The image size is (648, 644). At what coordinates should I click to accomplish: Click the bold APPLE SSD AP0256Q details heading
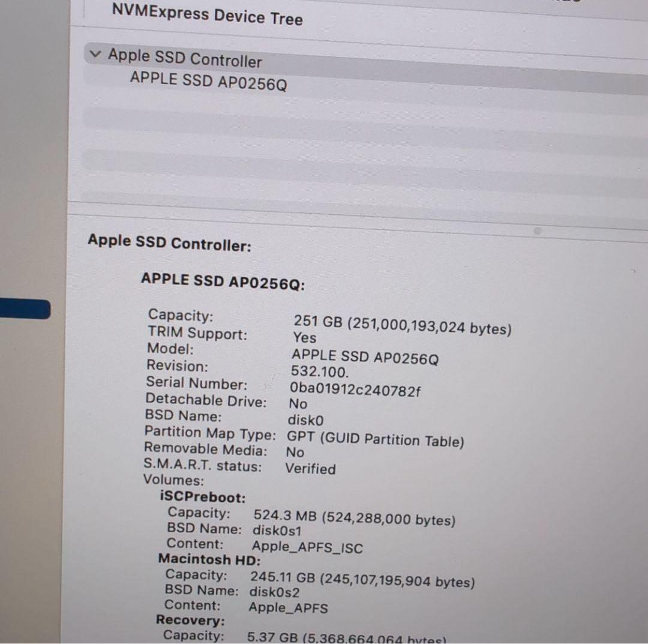pyautogui.click(x=223, y=281)
